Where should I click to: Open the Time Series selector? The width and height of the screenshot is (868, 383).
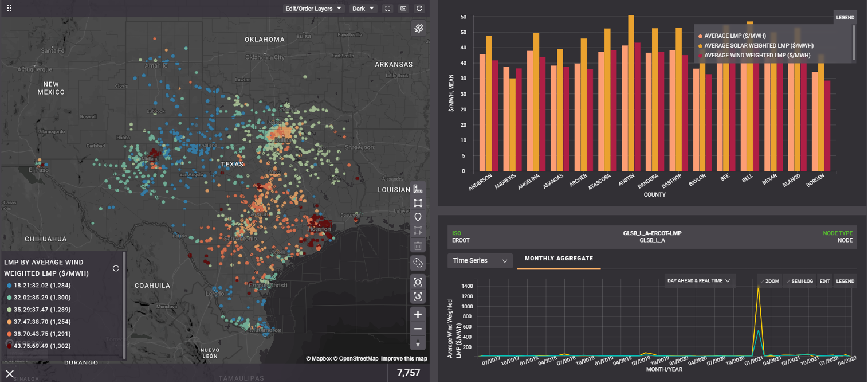(x=480, y=260)
